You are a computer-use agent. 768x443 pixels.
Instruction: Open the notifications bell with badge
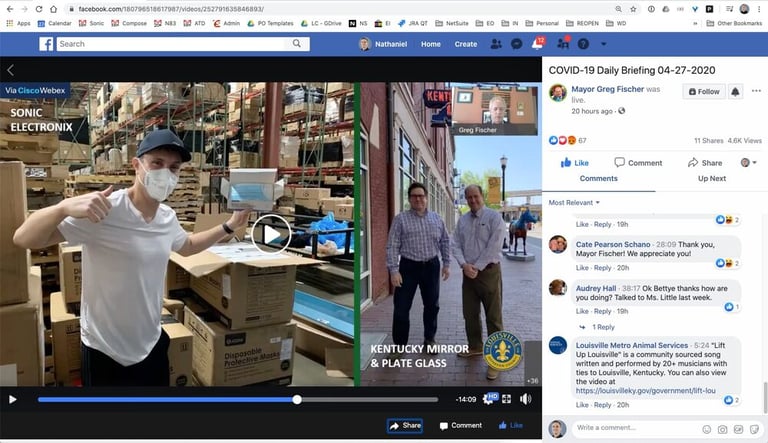click(538, 44)
